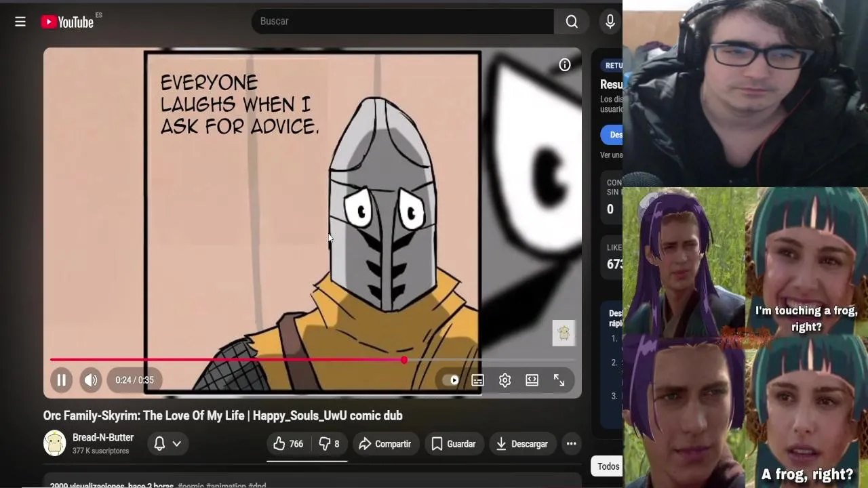The width and height of the screenshot is (868, 488).
Task: Click the 377 K suscriptores text
Action: 100,451
